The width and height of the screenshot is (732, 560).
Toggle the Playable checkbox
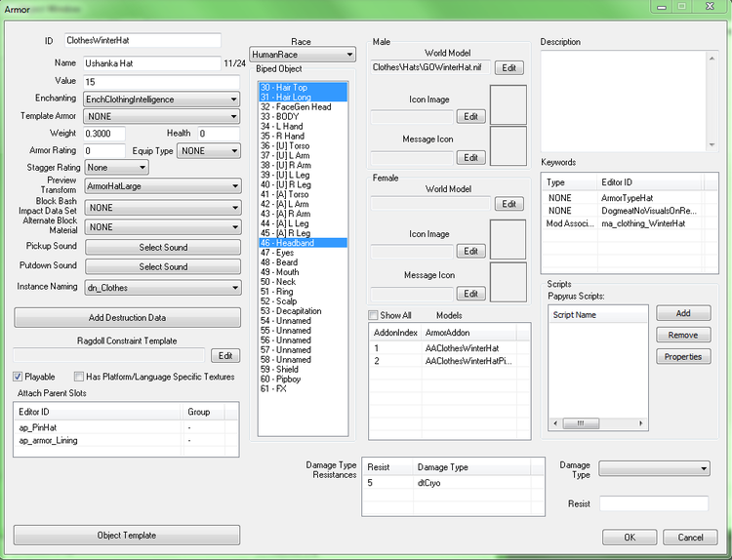pyautogui.click(x=20, y=376)
